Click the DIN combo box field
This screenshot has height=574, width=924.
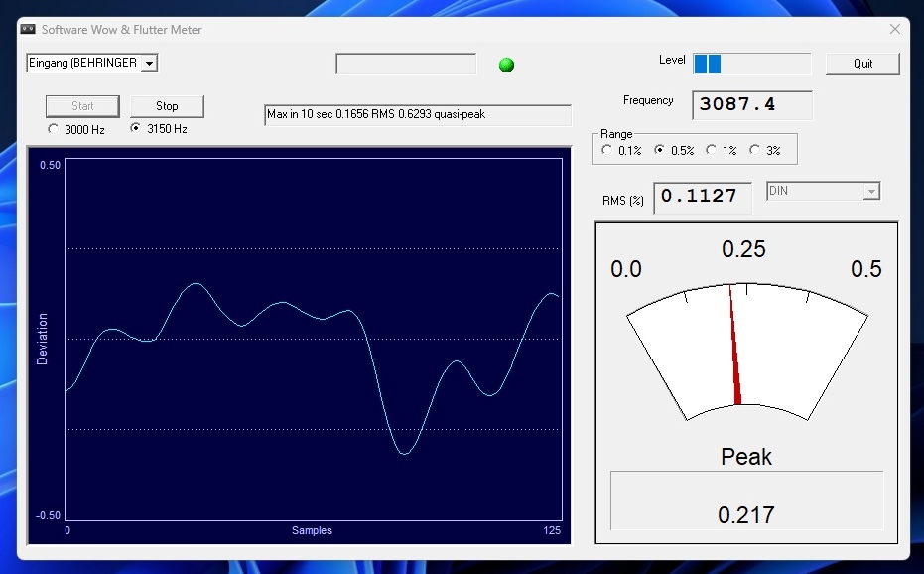823,191
